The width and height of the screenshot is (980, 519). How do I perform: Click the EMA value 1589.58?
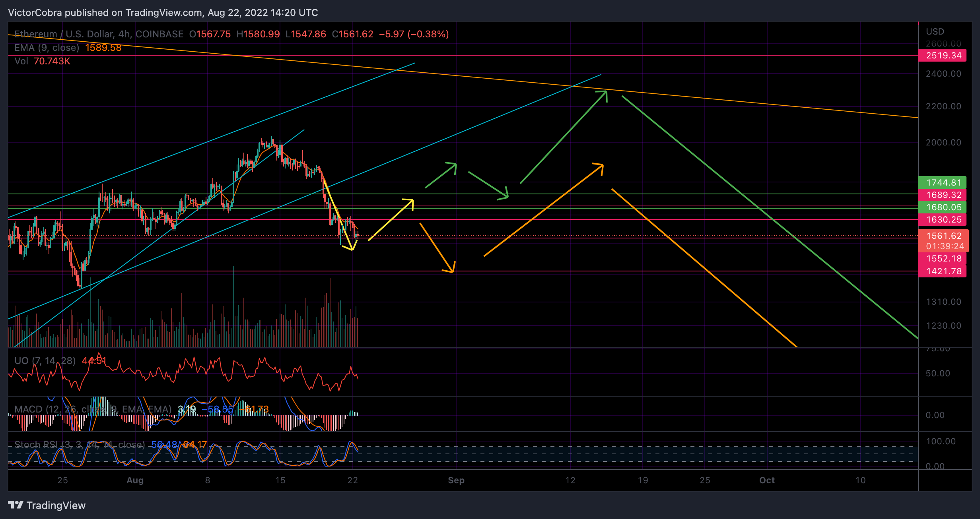point(103,48)
